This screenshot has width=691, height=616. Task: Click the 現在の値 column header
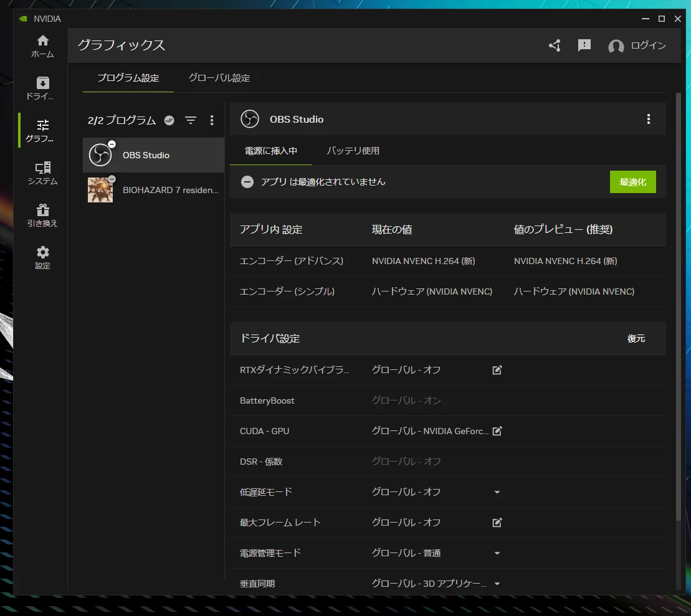(x=391, y=229)
